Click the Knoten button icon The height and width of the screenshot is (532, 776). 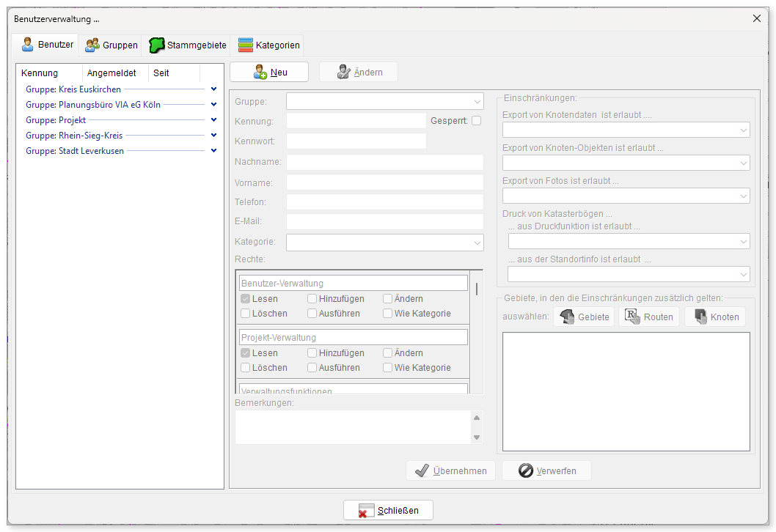700,317
